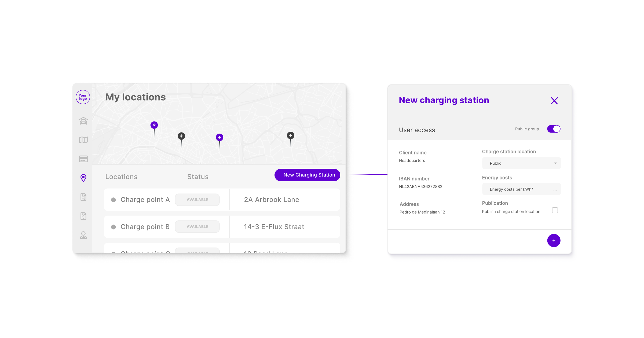This screenshot has width=644, height=338.
Task: Switch to the Locations column header
Action: point(121,177)
